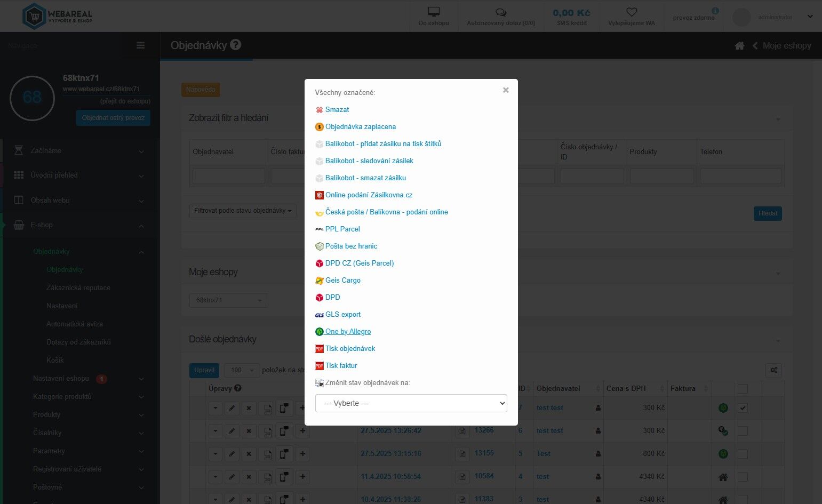Collapse the Zobrazit filtr a hledání panel arrow
Screen dimensions: 822x504
click(x=778, y=119)
